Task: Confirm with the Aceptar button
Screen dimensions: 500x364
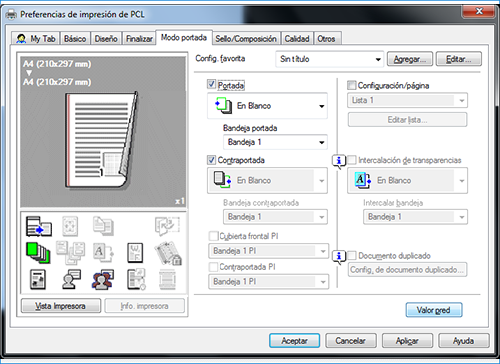Action: [294, 341]
